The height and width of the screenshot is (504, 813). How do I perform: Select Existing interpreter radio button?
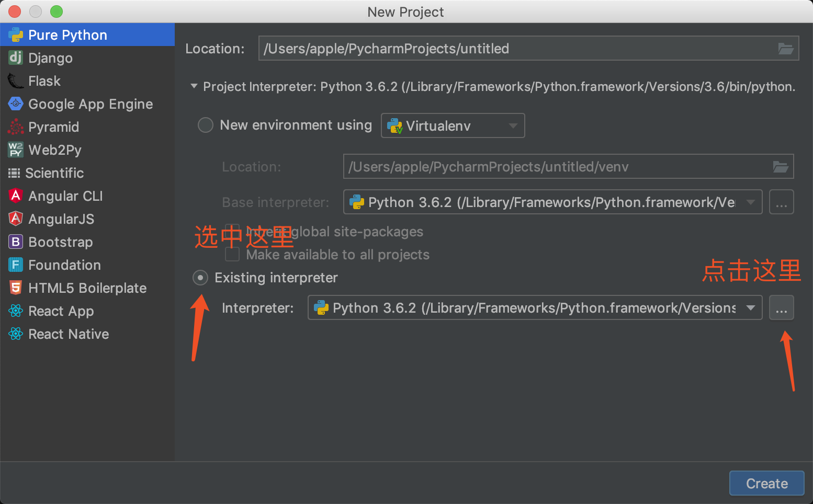click(x=200, y=278)
